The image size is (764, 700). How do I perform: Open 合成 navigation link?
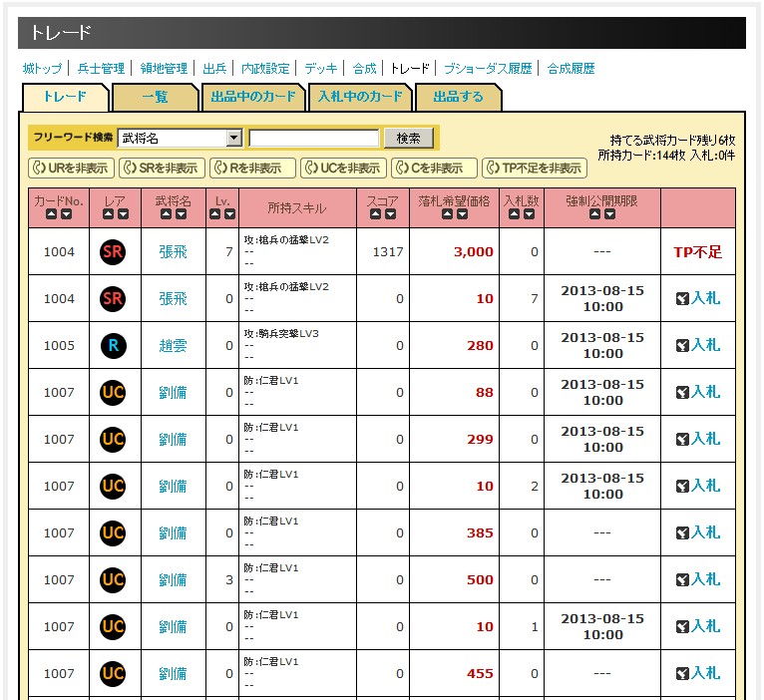(x=364, y=68)
